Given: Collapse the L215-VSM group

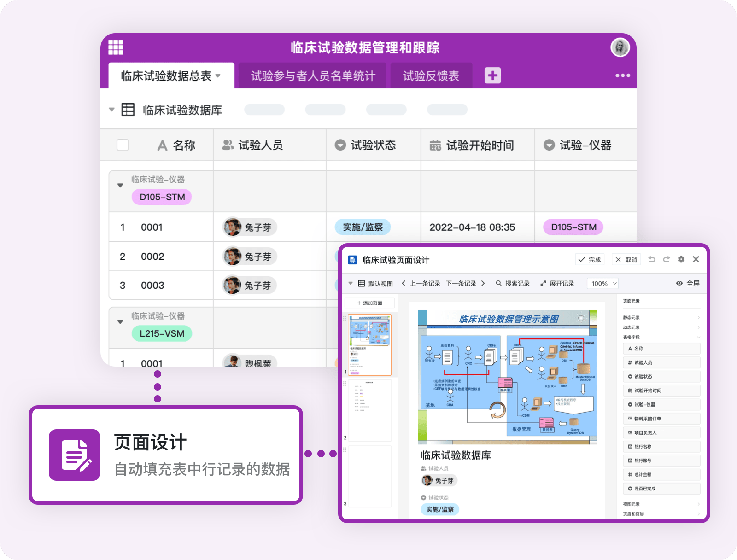Looking at the screenshot, I should click(x=120, y=322).
